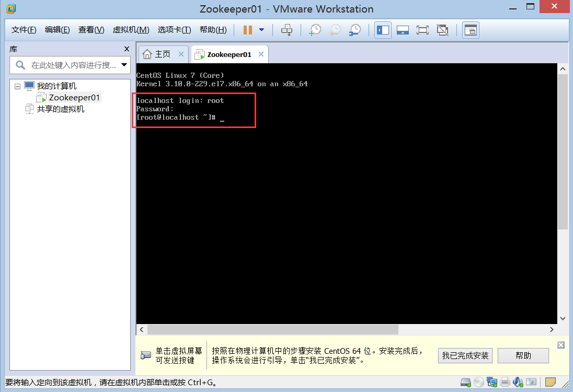Click the console scroll right arrow

[552, 329]
